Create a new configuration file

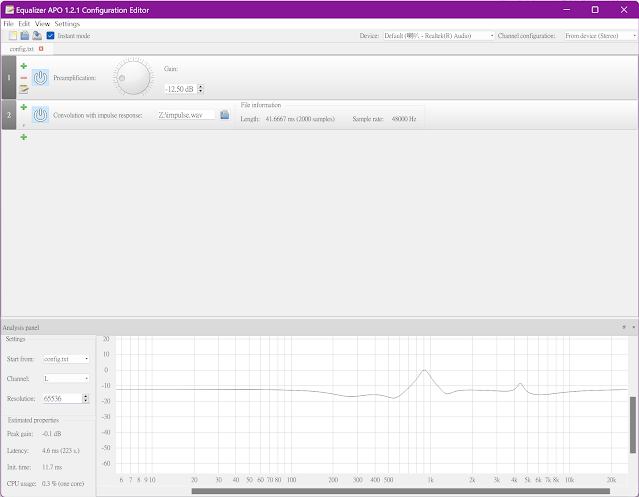(13, 36)
